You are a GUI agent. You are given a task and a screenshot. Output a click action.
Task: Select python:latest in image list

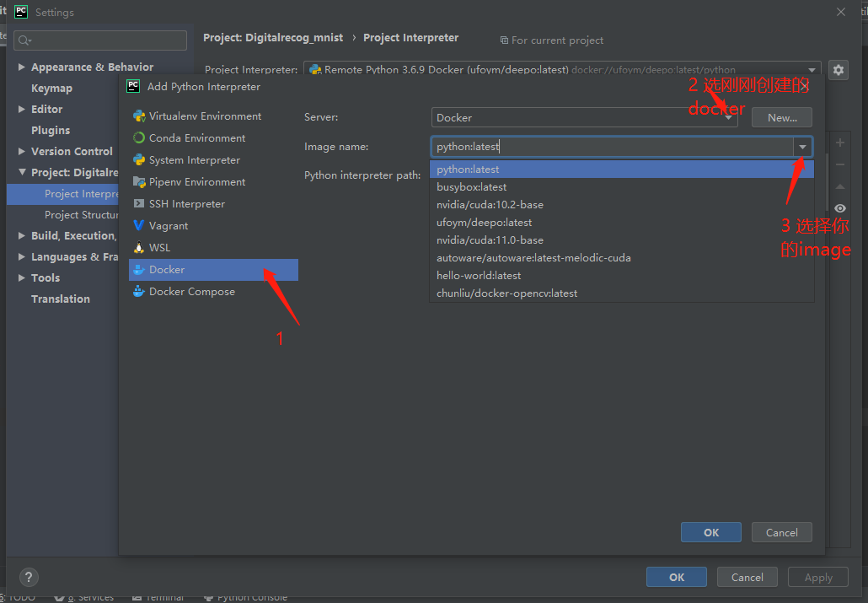(x=622, y=169)
